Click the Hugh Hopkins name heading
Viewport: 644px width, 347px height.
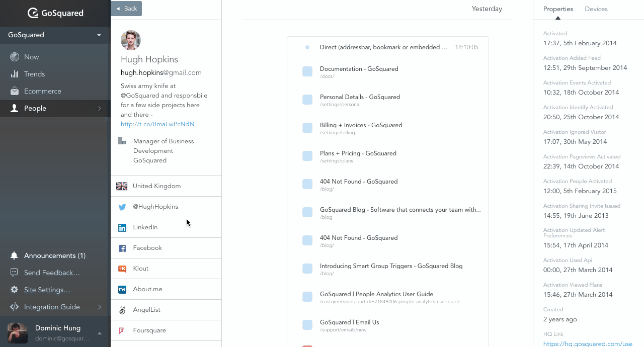click(x=149, y=59)
